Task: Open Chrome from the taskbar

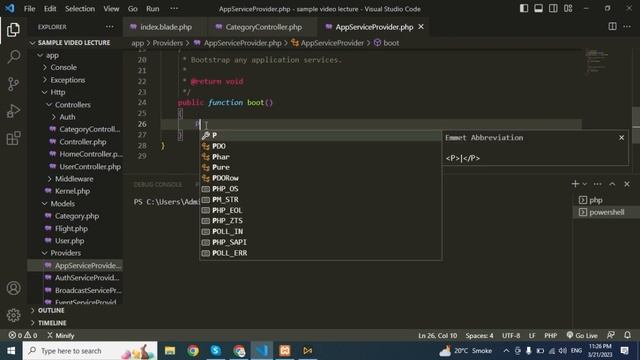Action: coord(193,351)
